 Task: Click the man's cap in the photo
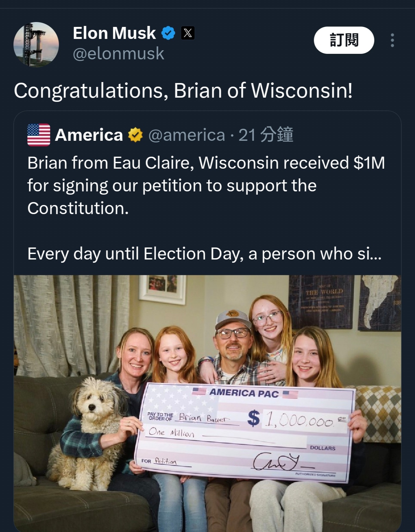[x=232, y=319]
